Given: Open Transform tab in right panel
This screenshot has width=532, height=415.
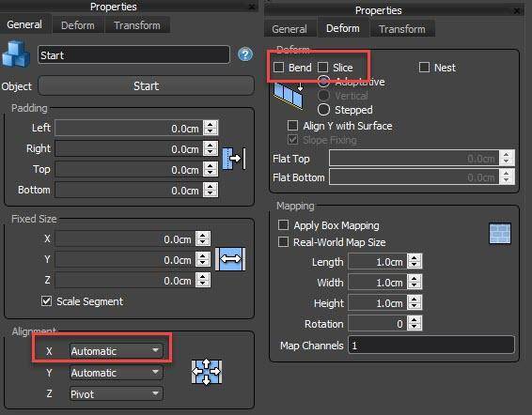Looking at the screenshot, I should 402,29.
